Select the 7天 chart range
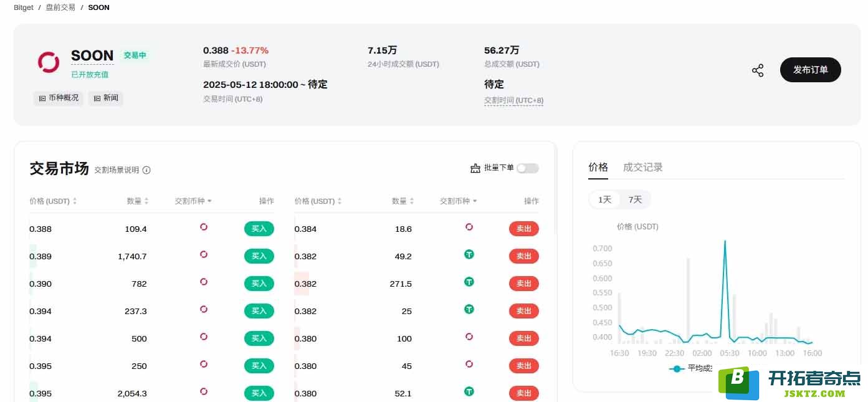868x402 pixels. pyautogui.click(x=635, y=199)
